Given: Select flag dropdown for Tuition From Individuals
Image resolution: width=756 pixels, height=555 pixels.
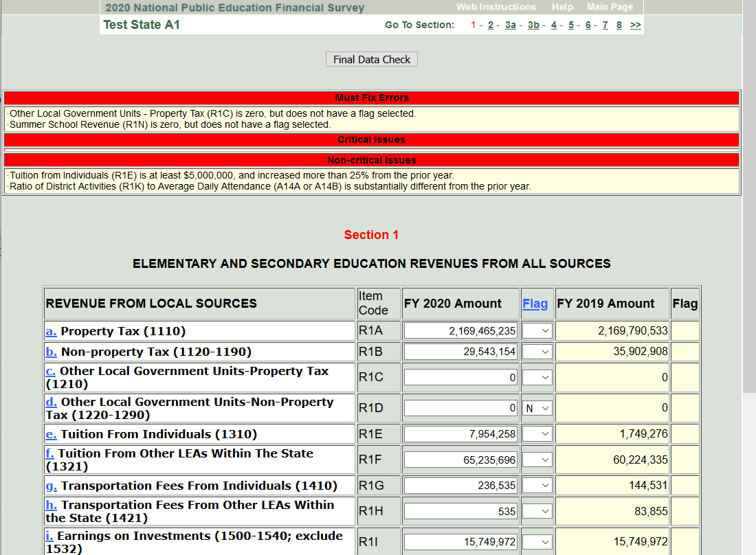Looking at the screenshot, I should [537, 434].
